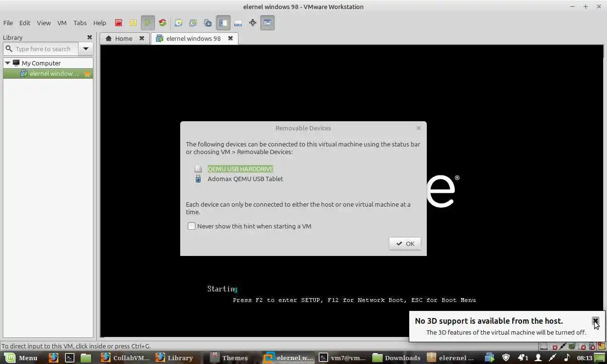
Task: Click the Adomax USB Tablet device icon
Action: [198, 179]
